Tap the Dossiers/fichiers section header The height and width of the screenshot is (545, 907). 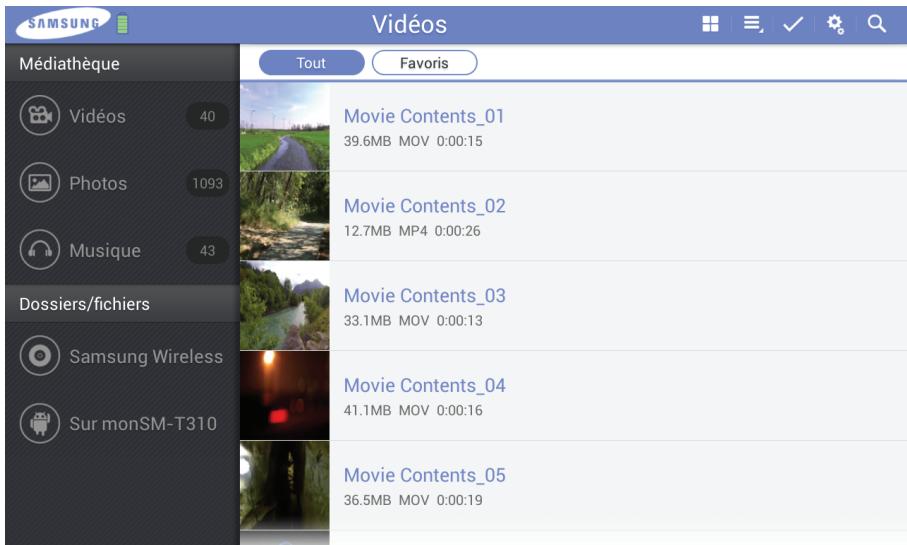[123, 304]
